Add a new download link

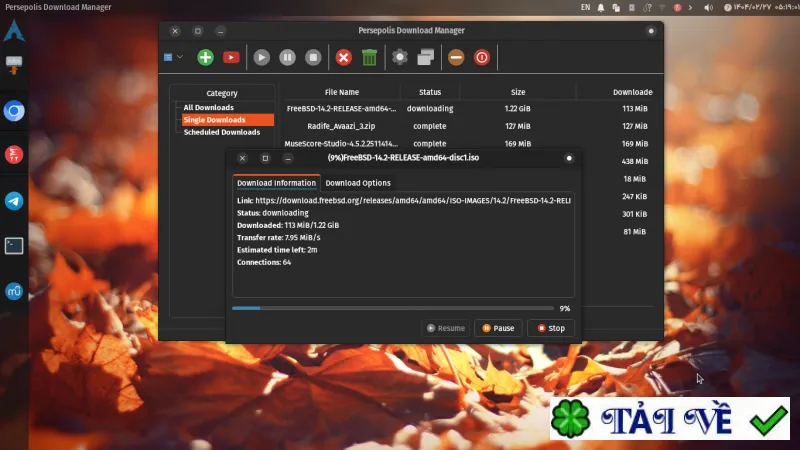point(205,57)
